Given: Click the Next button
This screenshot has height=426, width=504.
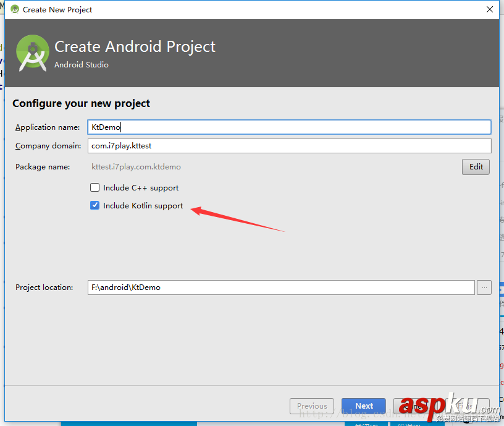Looking at the screenshot, I should (x=364, y=406).
